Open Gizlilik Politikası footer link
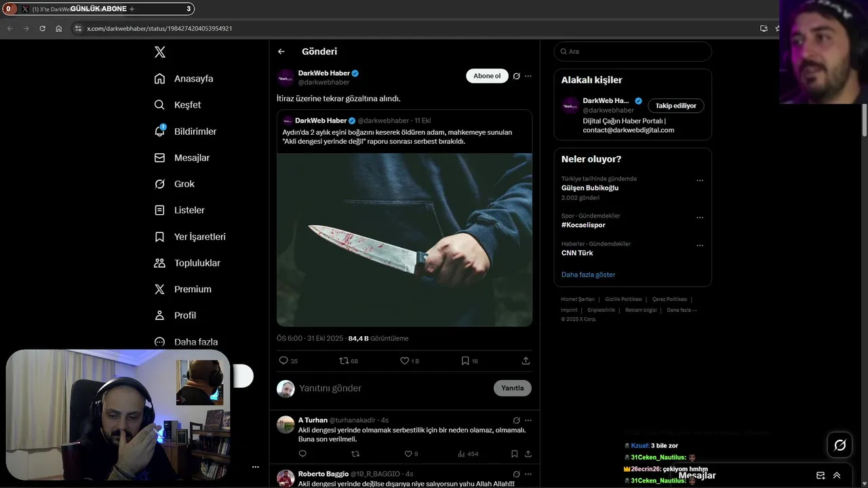The height and width of the screenshot is (488, 868). (x=623, y=299)
